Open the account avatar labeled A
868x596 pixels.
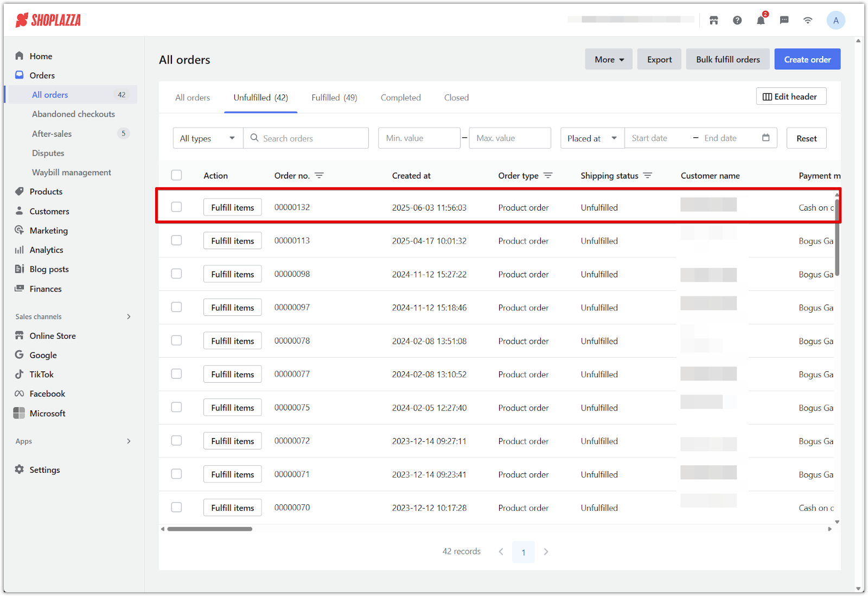[x=835, y=21]
